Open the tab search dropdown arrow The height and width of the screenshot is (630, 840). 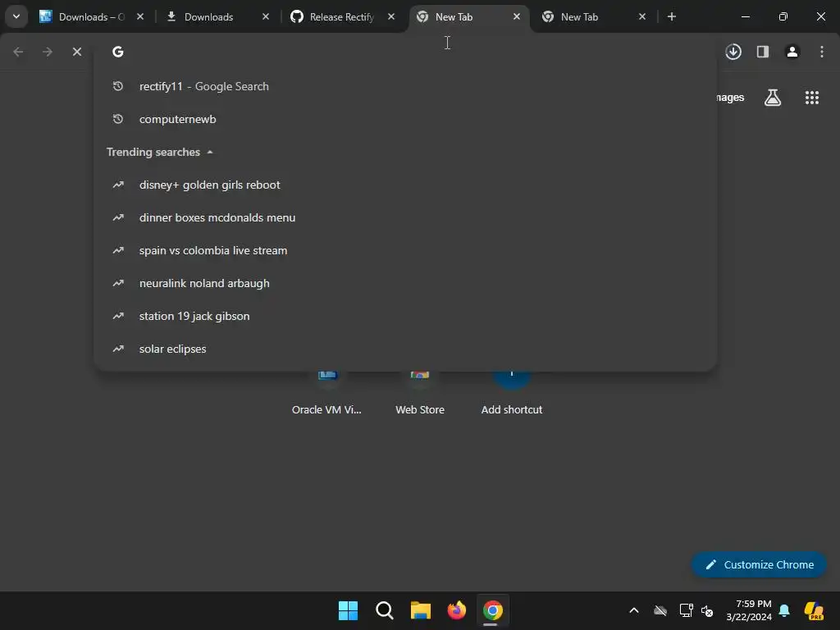(x=16, y=16)
